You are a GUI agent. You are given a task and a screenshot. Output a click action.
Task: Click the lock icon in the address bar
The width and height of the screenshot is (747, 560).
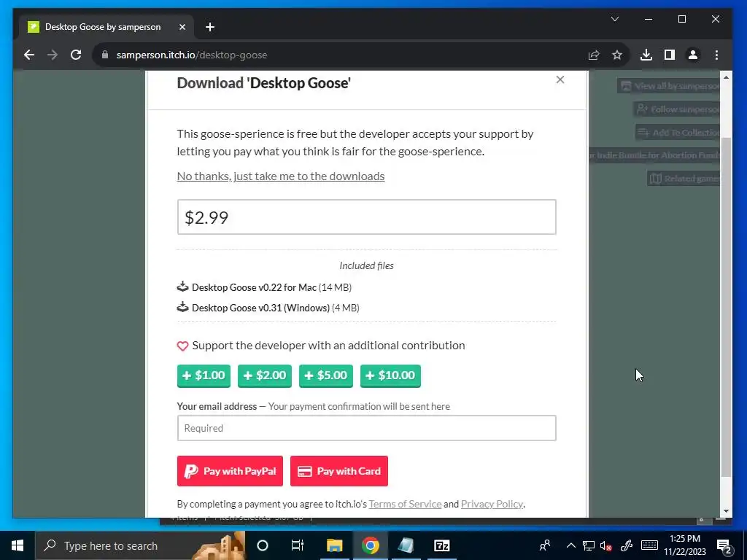pyautogui.click(x=105, y=55)
